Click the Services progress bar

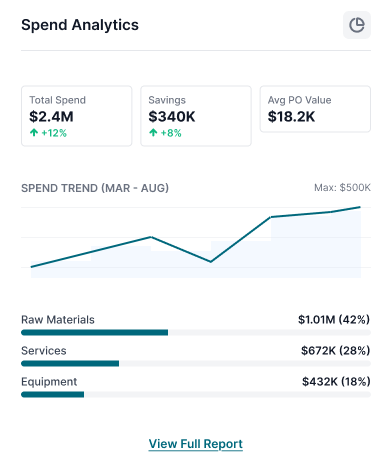point(196,363)
